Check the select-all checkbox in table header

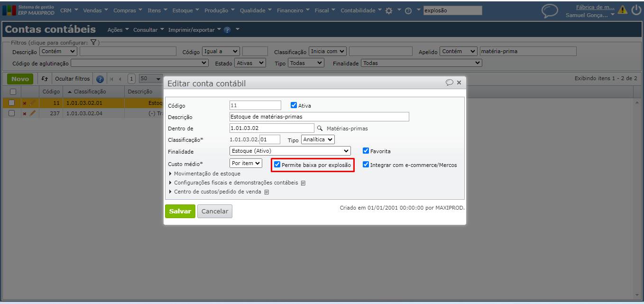point(13,92)
